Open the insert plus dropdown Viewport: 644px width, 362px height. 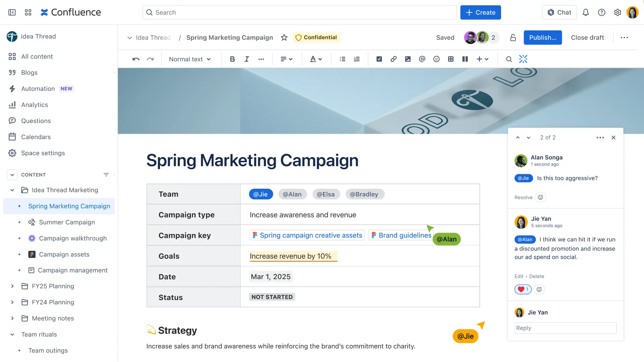pos(482,59)
